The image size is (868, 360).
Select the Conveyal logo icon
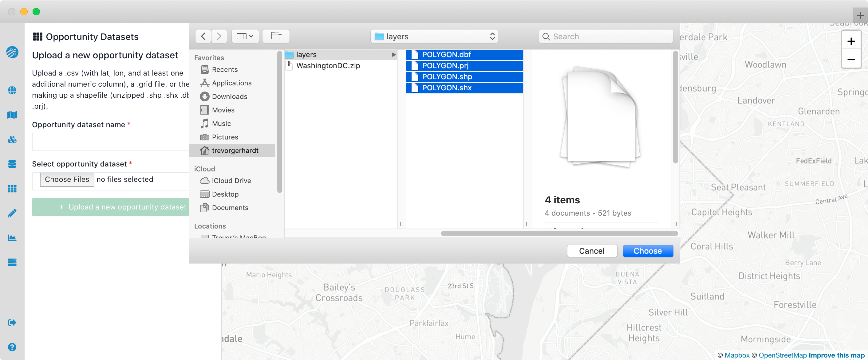[x=12, y=53]
